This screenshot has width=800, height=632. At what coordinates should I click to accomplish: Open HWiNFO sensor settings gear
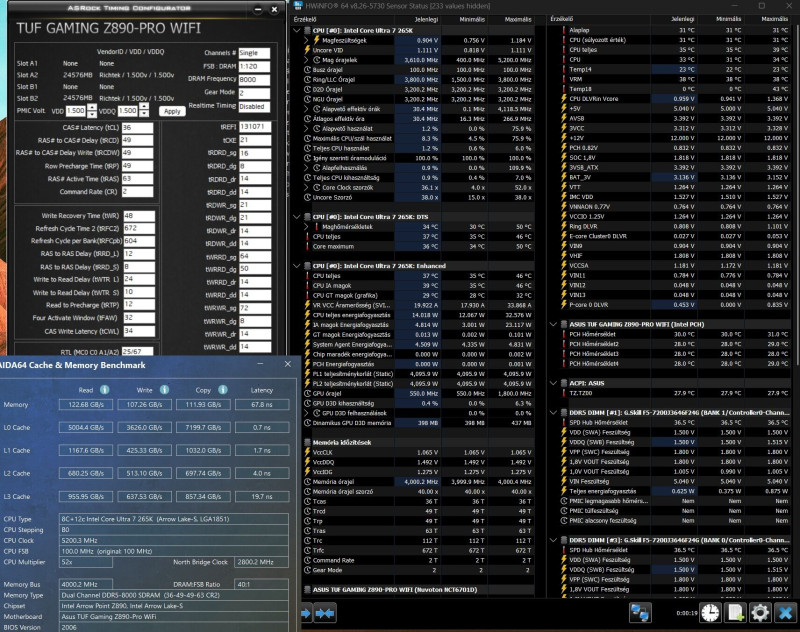[760, 613]
